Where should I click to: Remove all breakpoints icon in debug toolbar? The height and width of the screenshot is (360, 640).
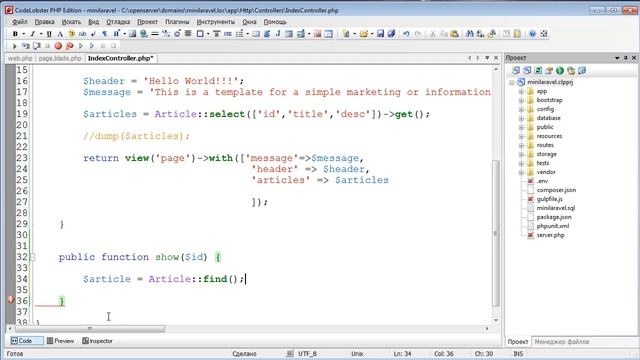69,46
